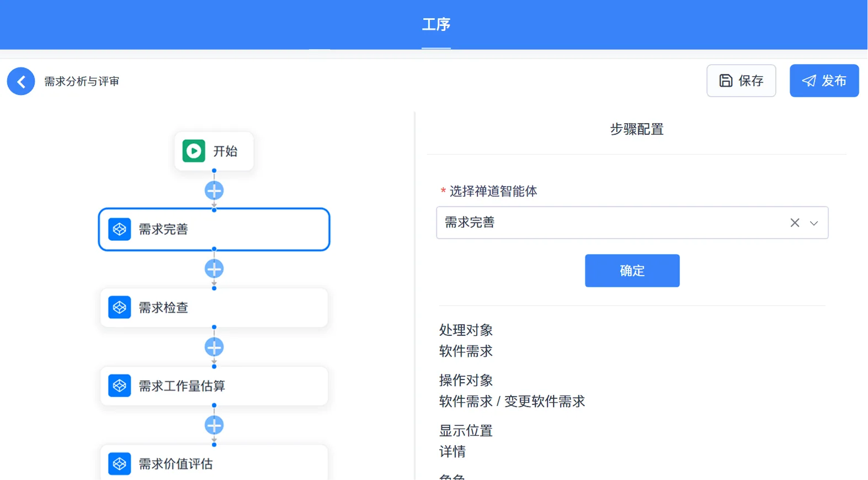Click the paper plane icon in 发布

[x=809, y=81]
